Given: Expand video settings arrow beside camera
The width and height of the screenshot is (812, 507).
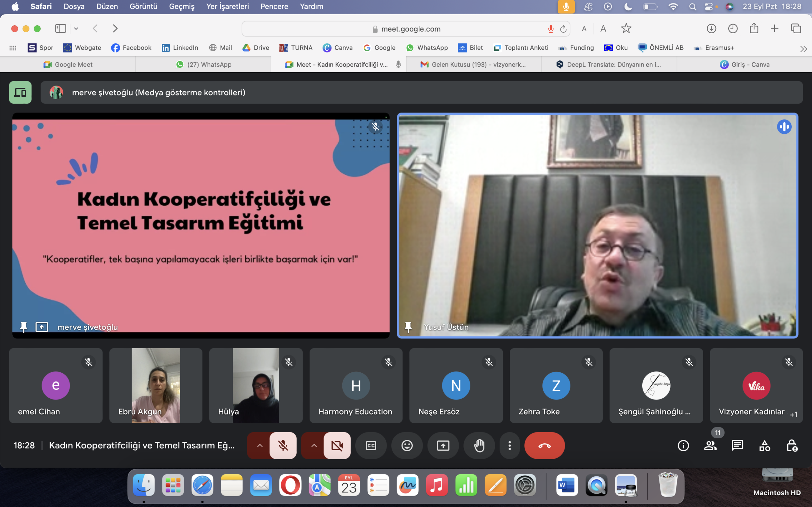Looking at the screenshot, I should pyautogui.click(x=314, y=446).
